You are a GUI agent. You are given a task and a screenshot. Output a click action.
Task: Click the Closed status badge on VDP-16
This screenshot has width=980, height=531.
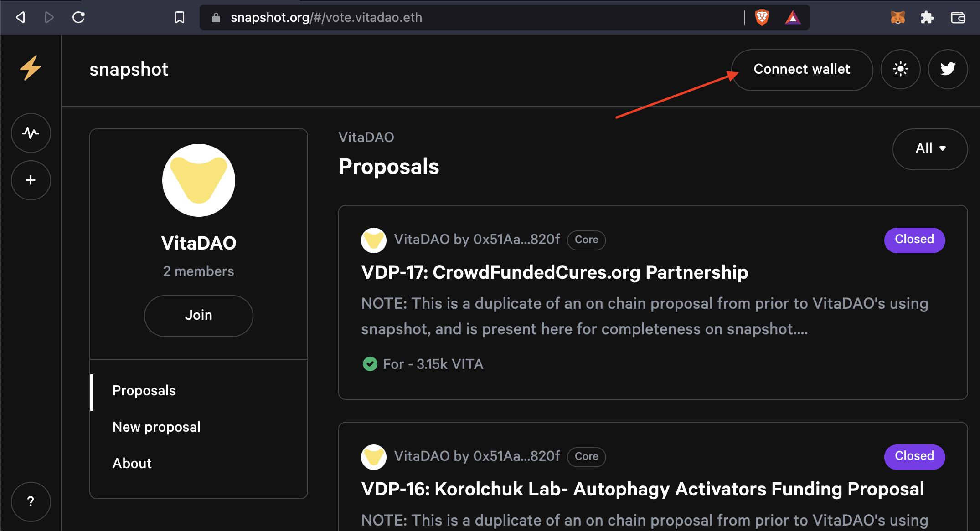coord(914,457)
